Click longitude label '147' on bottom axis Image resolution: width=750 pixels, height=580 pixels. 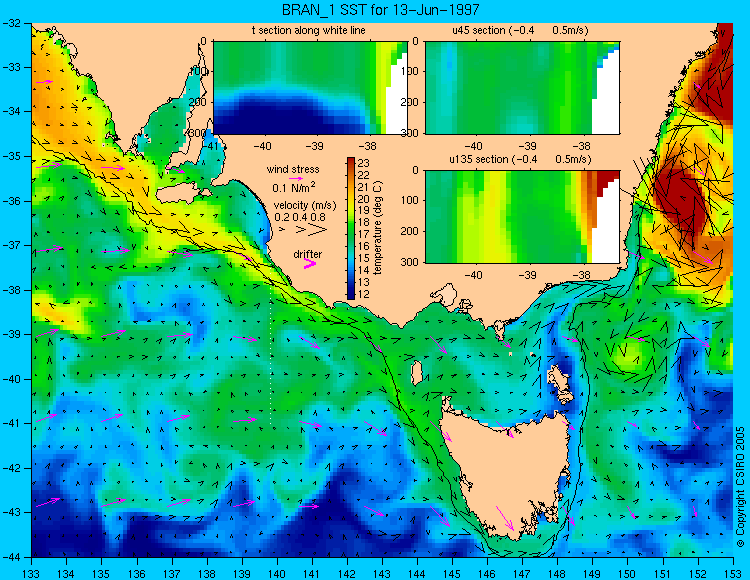tap(522, 572)
